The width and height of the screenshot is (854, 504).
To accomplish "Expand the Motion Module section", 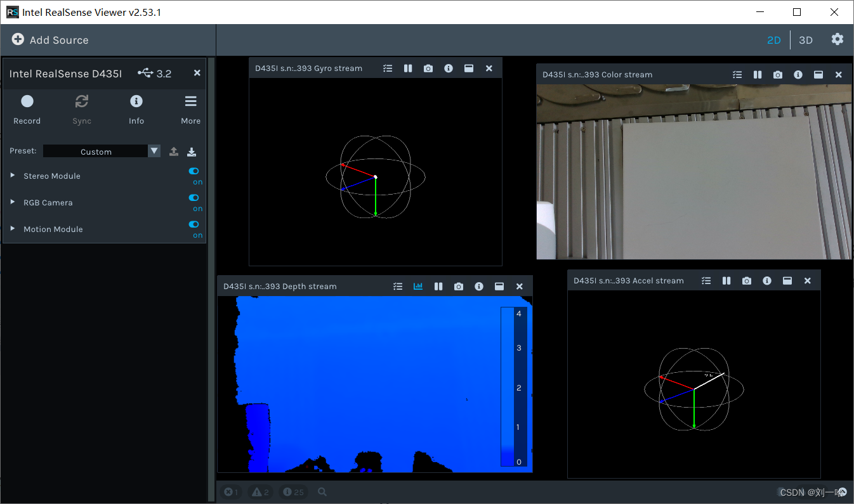I will pos(13,229).
